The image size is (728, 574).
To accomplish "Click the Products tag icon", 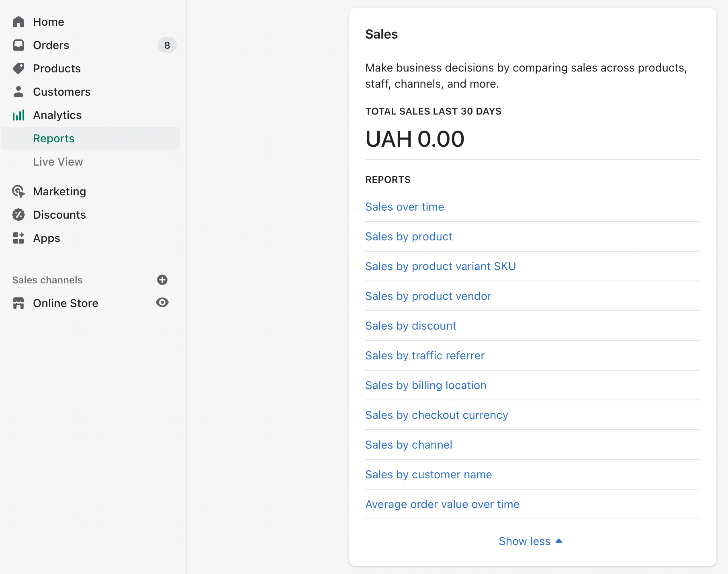I will [18, 68].
